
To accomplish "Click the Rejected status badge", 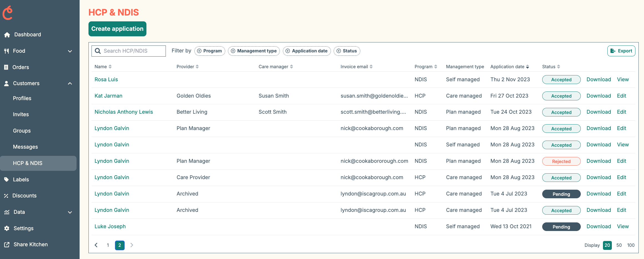I will [561, 161].
